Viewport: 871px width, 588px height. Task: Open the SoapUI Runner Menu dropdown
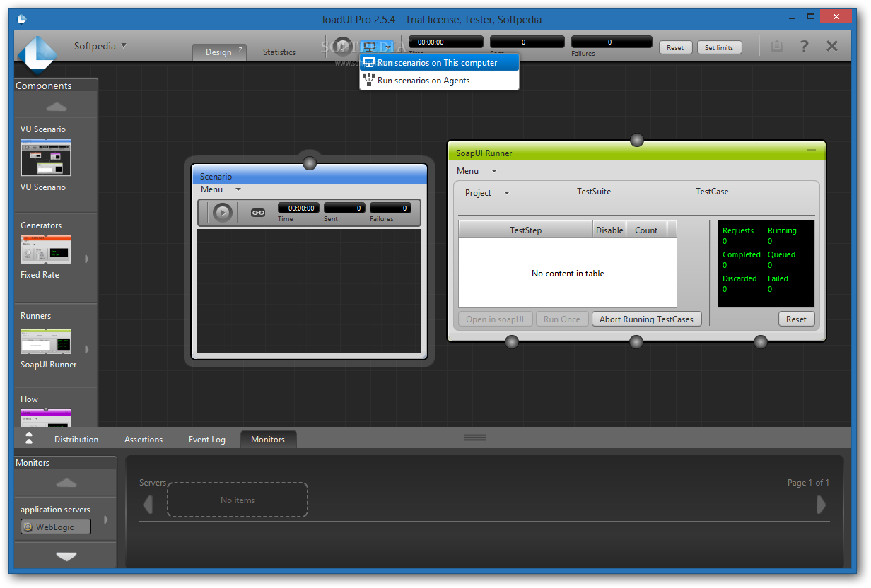coord(477,171)
